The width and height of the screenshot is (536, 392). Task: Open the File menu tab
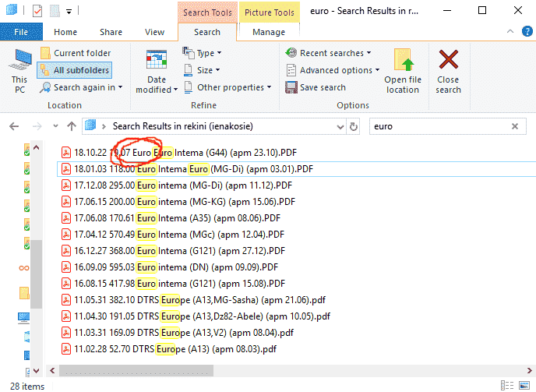pos(22,32)
